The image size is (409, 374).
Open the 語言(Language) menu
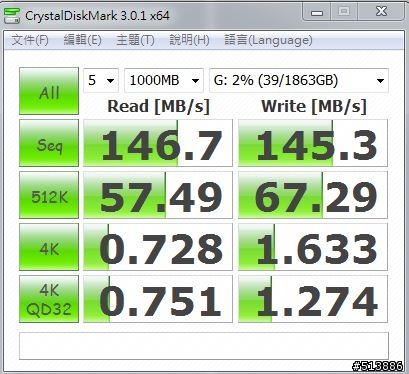[268, 40]
